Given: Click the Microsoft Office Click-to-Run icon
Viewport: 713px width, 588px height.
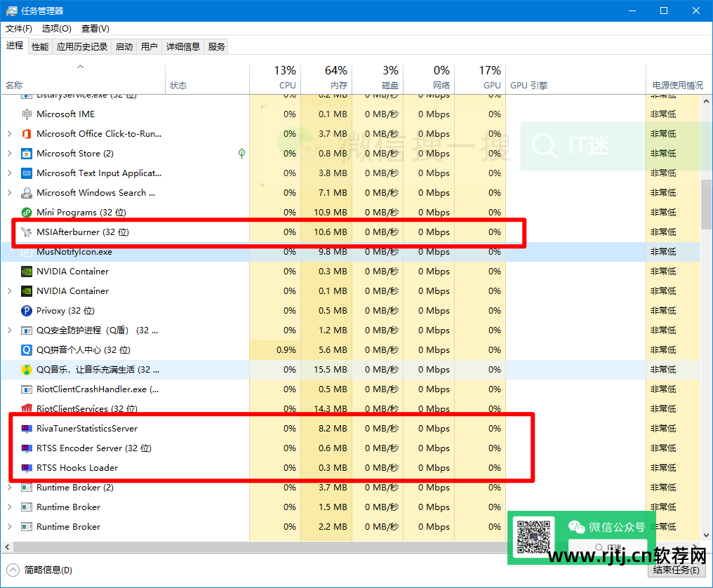Looking at the screenshot, I should (x=27, y=134).
